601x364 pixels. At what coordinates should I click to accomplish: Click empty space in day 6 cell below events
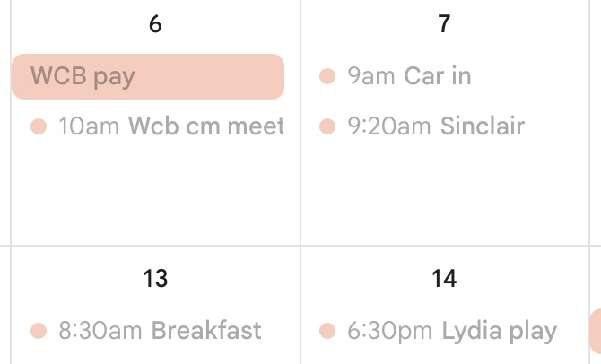click(x=155, y=192)
